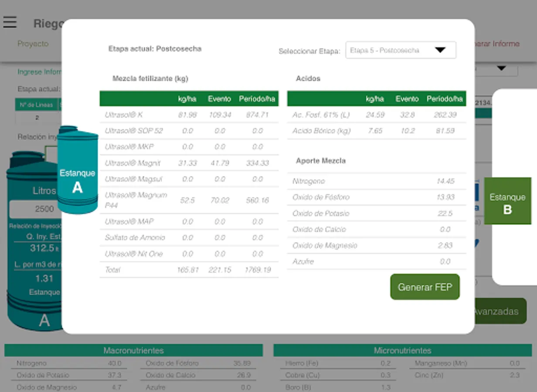Image resolution: width=537 pixels, height=392 pixels.
Task: Click the 312.5 injection flow value
Action: [42, 248]
